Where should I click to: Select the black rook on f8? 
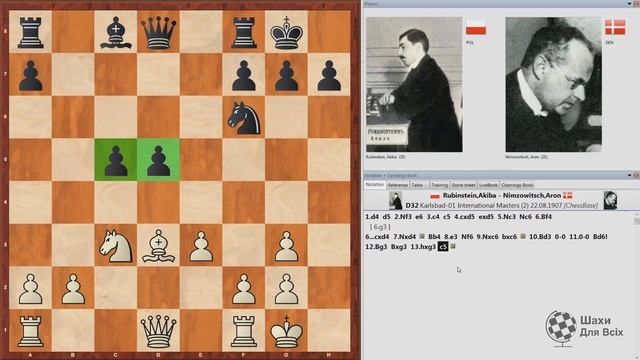click(244, 32)
